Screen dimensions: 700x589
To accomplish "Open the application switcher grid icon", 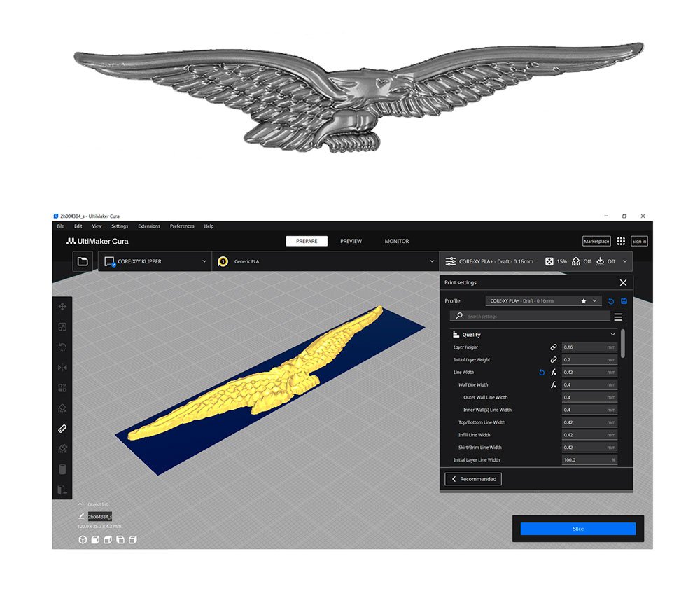I will [x=621, y=241].
